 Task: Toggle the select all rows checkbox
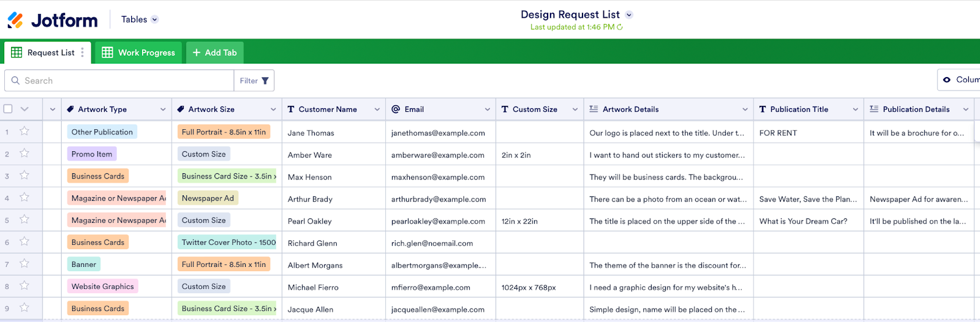pos(8,109)
